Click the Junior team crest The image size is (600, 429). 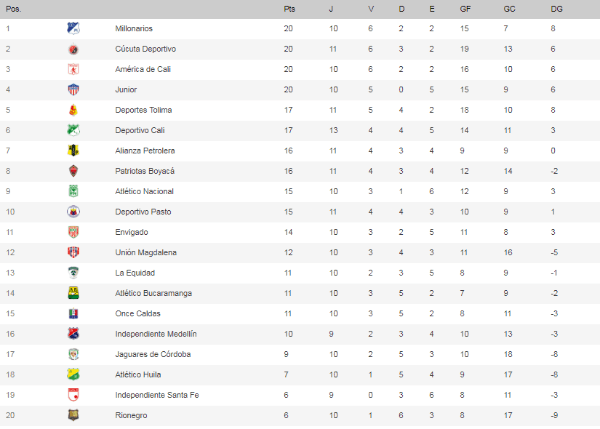tap(73, 89)
